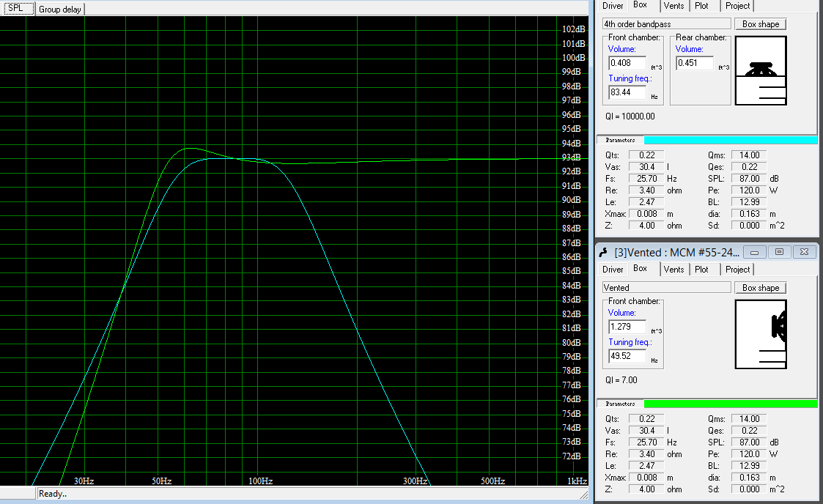Click the bandpass box shape diagram thumbnail

pyautogui.click(x=761, y=70)
